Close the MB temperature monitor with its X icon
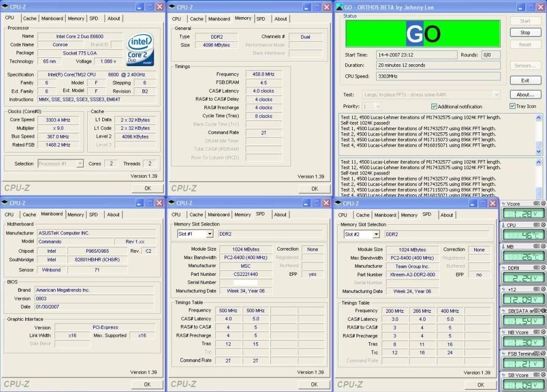 [543, 246]
